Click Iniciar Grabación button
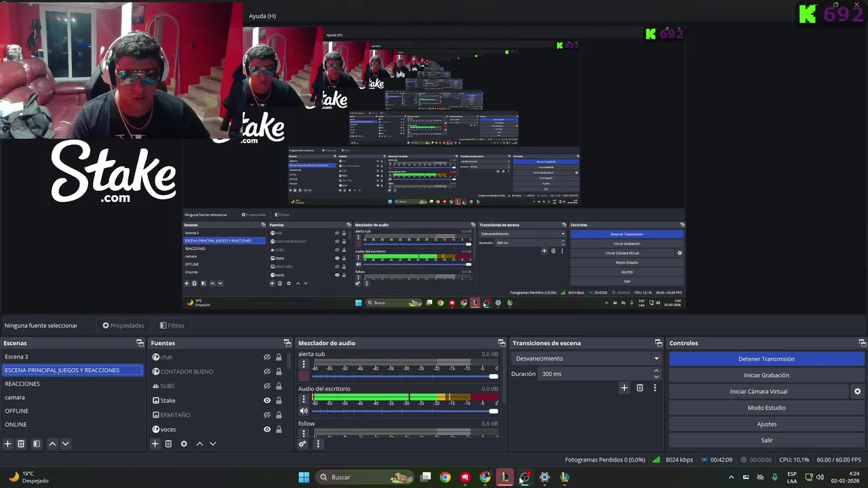 (766, 375)
